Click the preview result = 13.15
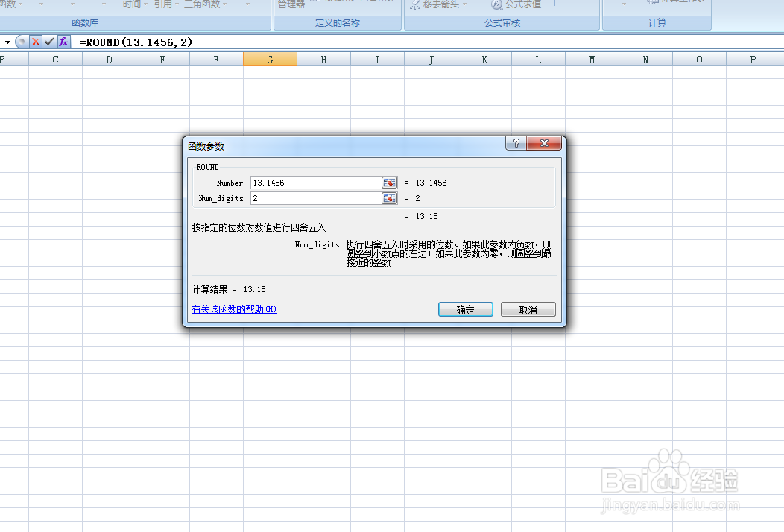This screenshot has width=784, height=532. [x=420, y=216]
